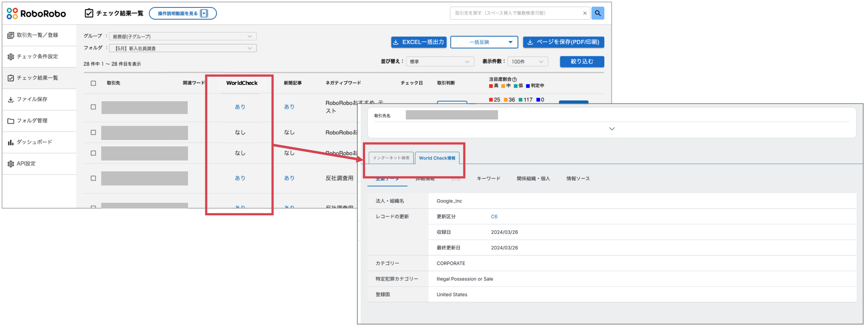868x328 pixels.
Task: Check the first 取引先 row checkbox
Action: (x=93, y=108)
